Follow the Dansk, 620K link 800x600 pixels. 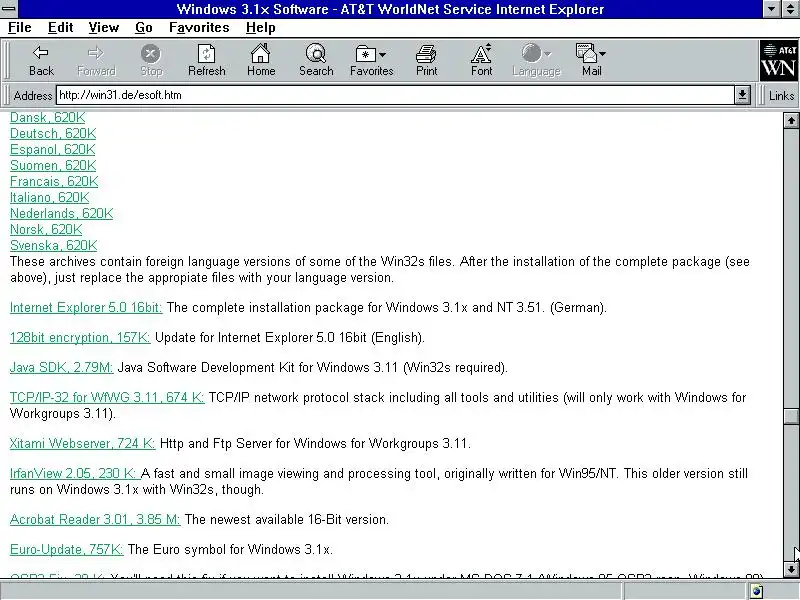(x=47, y=118)
